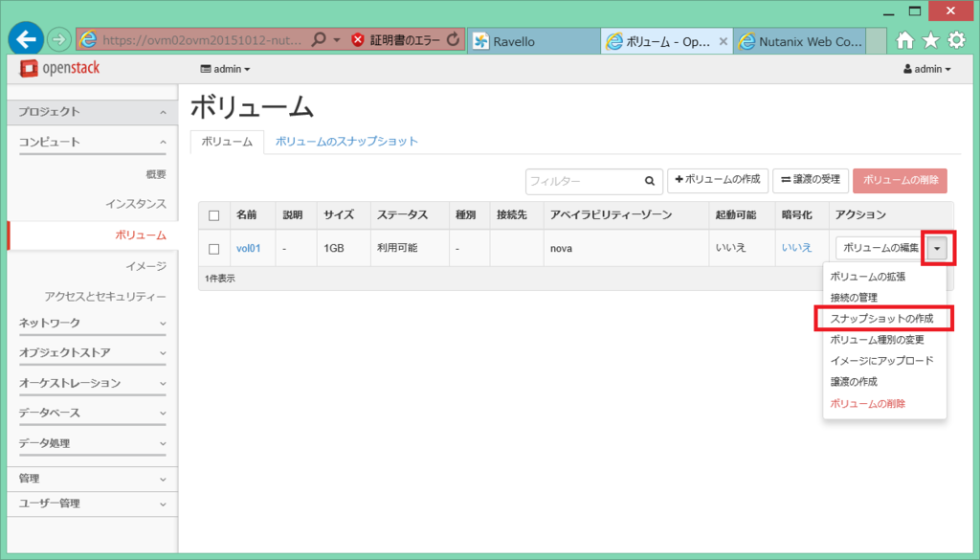Image resolution: width=980 pixels, height=560 pixels.
Task: Click inside the フィルター input field
Action: point(574,181)
